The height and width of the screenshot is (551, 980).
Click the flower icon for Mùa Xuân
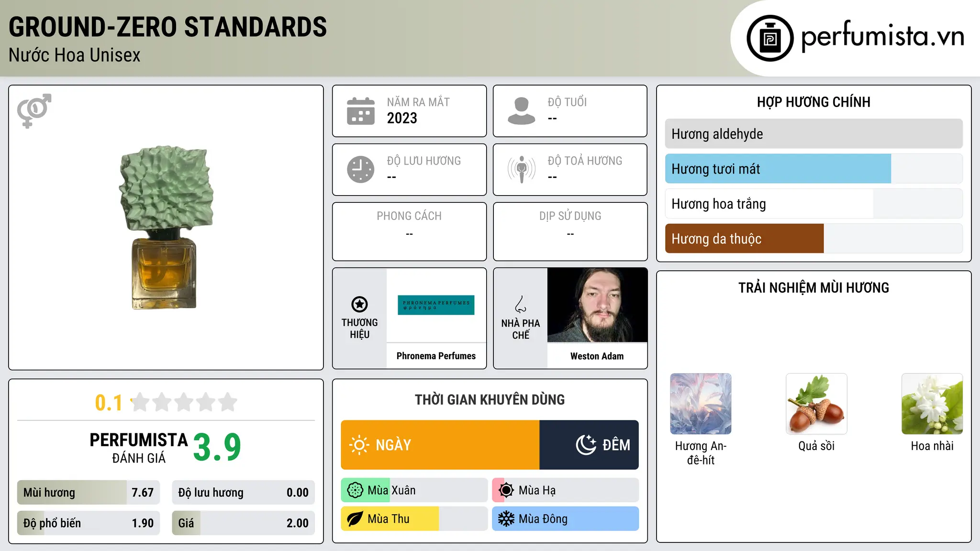click(x=355, y=490)
